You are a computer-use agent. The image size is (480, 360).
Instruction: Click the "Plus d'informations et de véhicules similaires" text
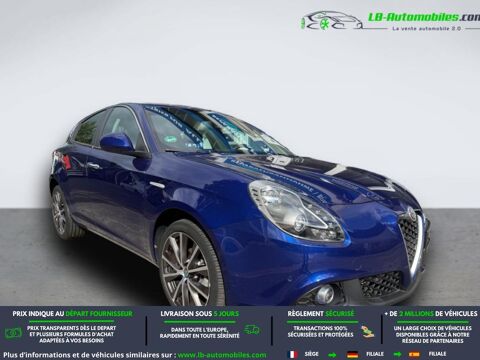tap(89, 355)
